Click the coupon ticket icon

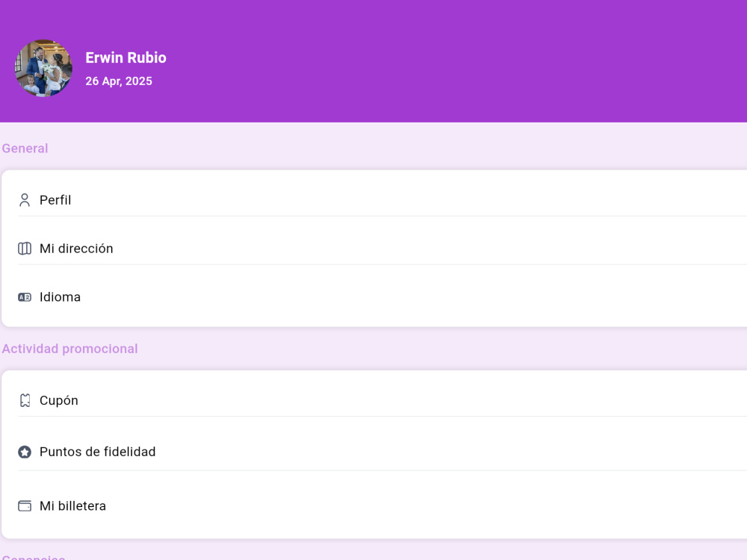tap(25, 400)
